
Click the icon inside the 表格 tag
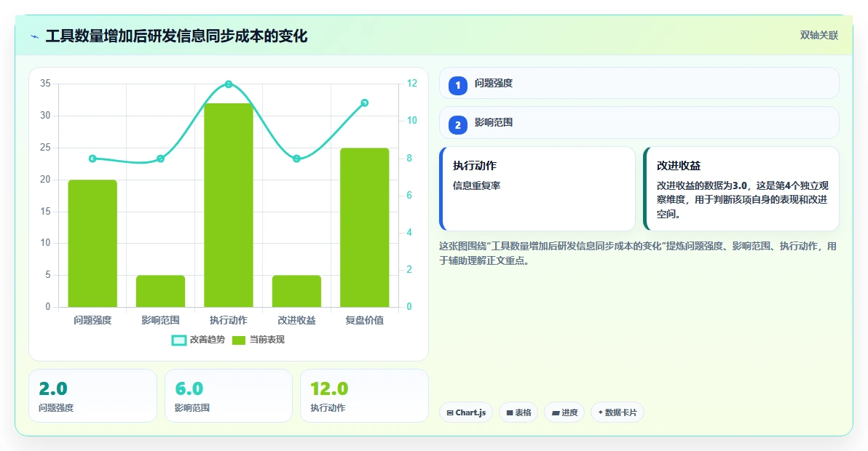509,413
